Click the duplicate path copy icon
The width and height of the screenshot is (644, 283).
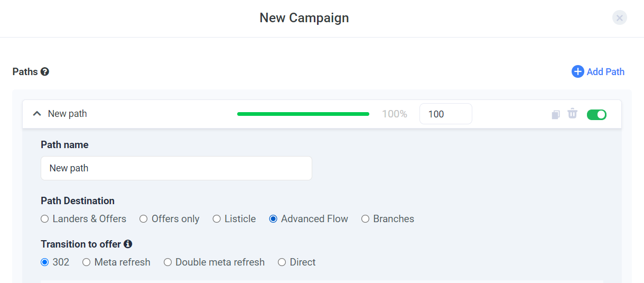pos(555,114)
